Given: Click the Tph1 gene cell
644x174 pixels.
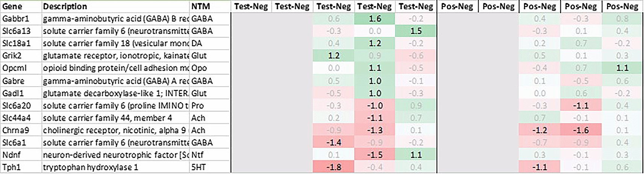Looking at the screenshot, I should (x=21, y=167).
